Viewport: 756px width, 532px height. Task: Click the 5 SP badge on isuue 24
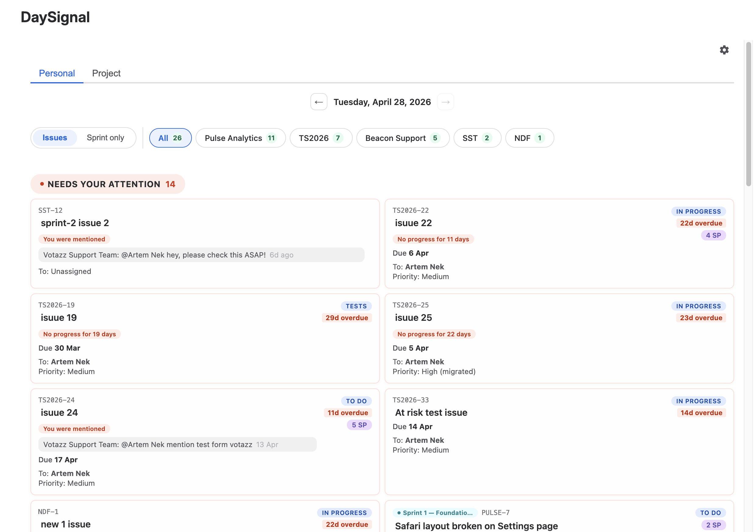point(359,425)
